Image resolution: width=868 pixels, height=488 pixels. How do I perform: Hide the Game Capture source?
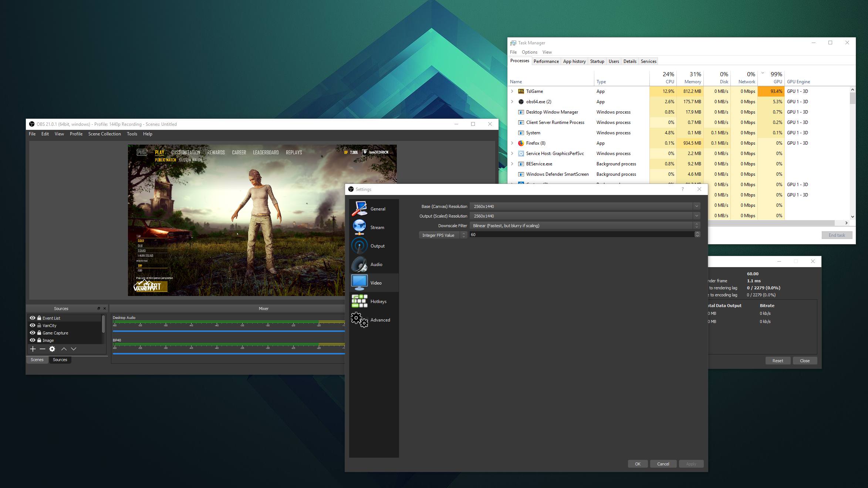[33, 333]
